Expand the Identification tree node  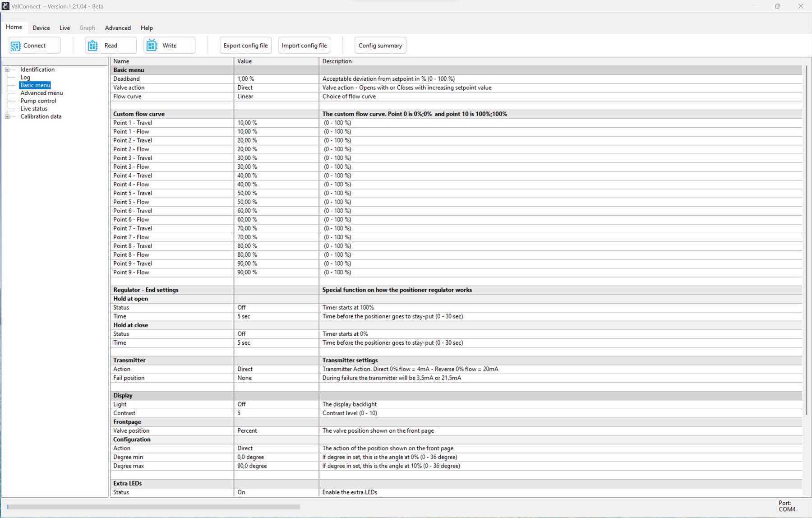coord(7,69)
